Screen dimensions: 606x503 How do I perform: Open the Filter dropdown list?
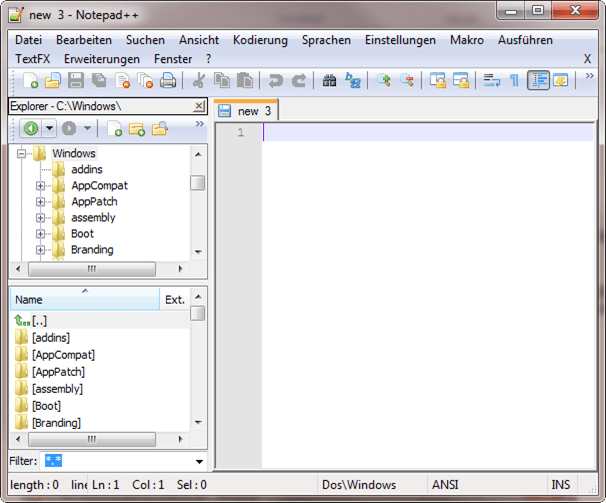point(199,461)
